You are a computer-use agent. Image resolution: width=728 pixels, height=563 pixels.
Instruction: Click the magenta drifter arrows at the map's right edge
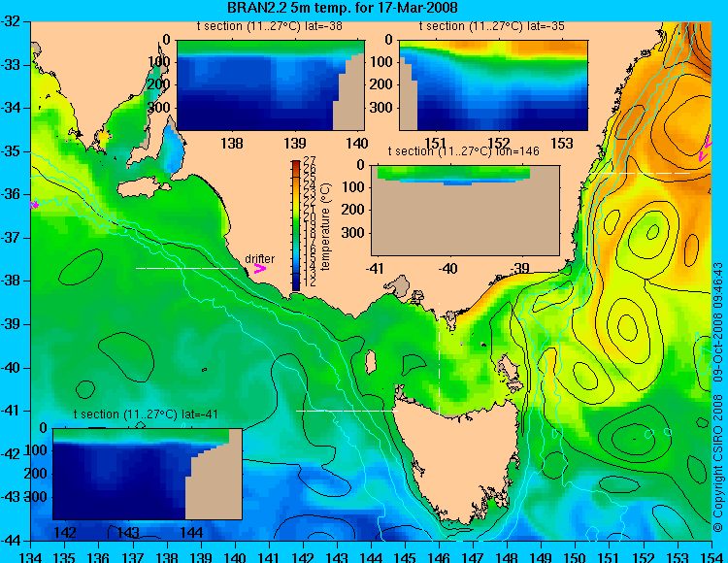click(706, 149)
